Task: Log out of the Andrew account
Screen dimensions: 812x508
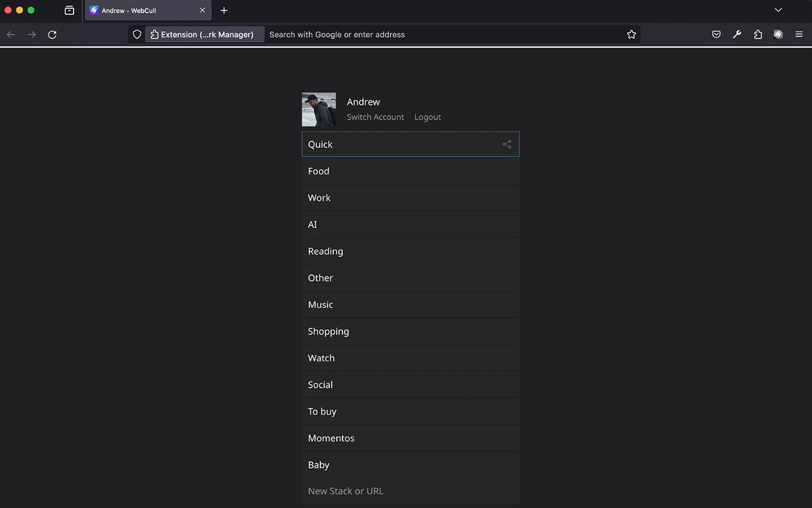Action: coord(427,117)
